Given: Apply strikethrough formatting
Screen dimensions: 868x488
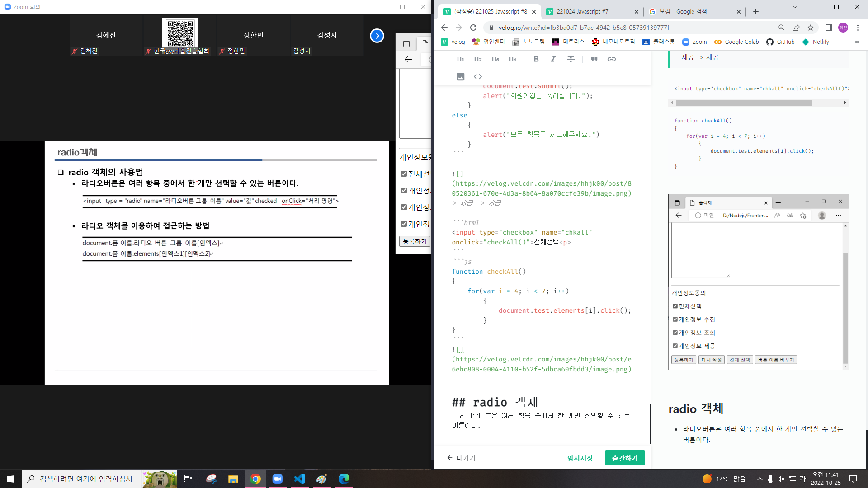Looking at the screenshot, I should tap(571, 59).
